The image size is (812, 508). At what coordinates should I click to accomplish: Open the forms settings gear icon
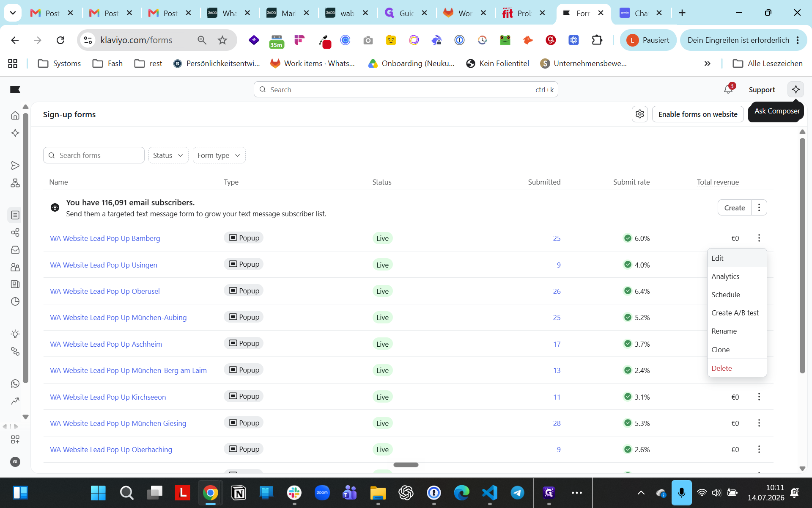[x=640, y=114]
